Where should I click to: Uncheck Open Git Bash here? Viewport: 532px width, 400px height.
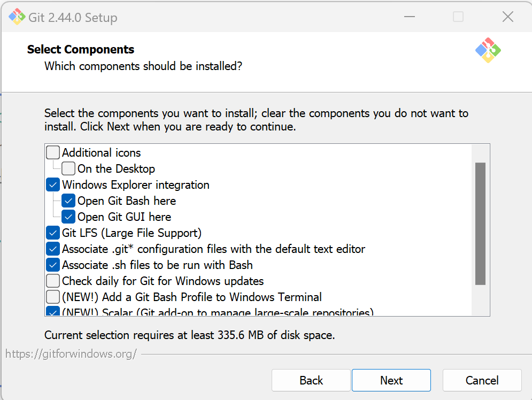(x=68, y=201)
